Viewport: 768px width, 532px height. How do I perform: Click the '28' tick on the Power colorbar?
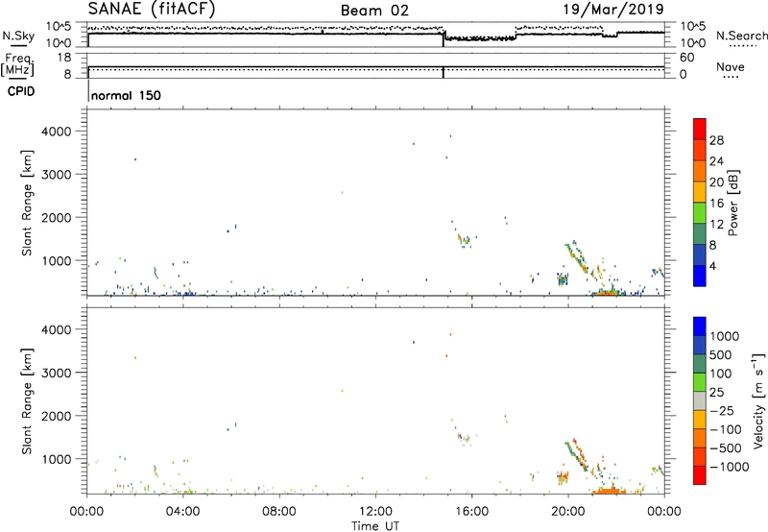coord(716,140)
